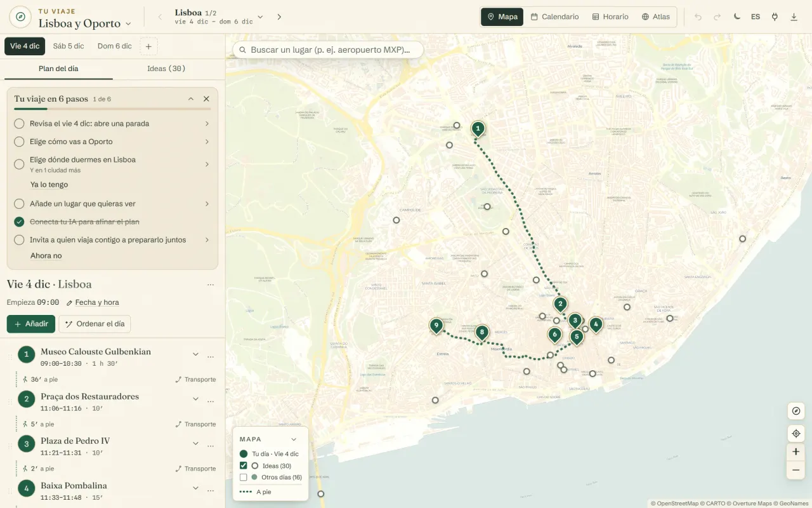Expand Praça dos Restauradores details chevron

pos(195,399)
